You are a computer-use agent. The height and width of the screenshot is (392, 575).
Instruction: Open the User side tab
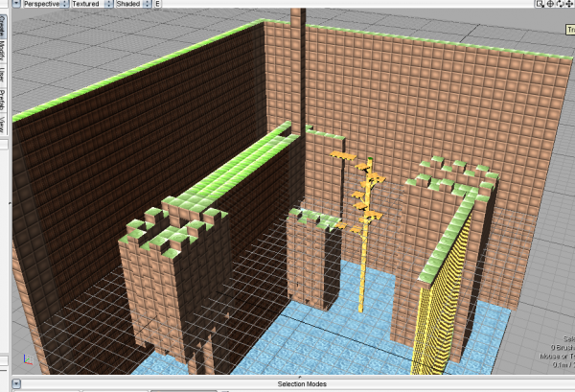coord(4,74)
